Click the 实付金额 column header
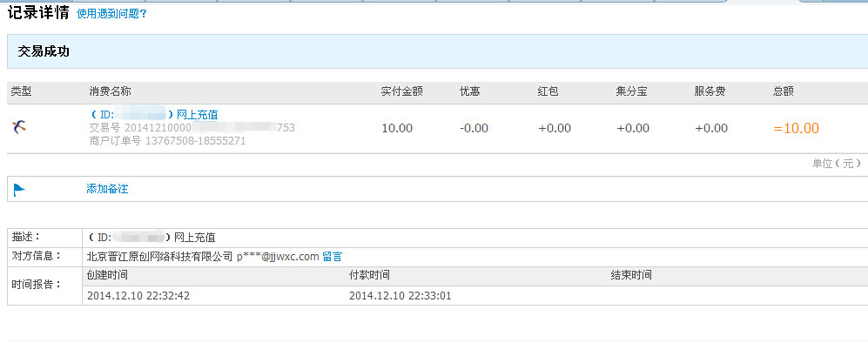The image size is (868, 343). coord(402,91)
